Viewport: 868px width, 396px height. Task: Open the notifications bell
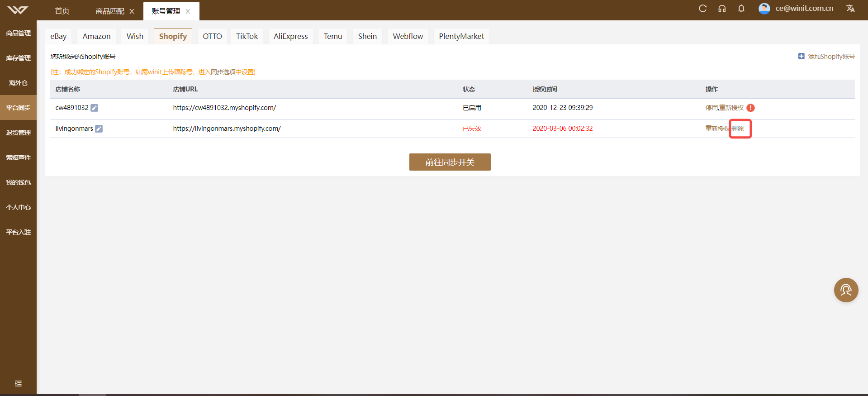click(x=741, y=8)
